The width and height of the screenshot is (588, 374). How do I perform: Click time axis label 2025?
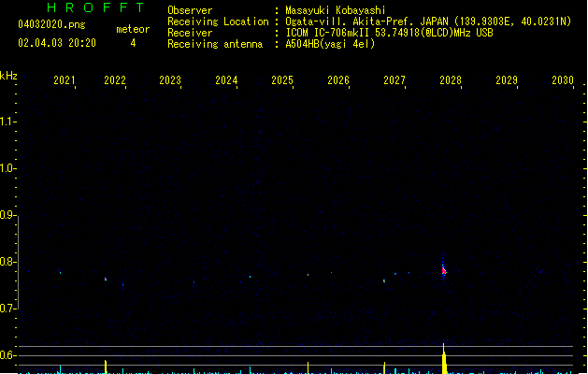coord(282,80)
